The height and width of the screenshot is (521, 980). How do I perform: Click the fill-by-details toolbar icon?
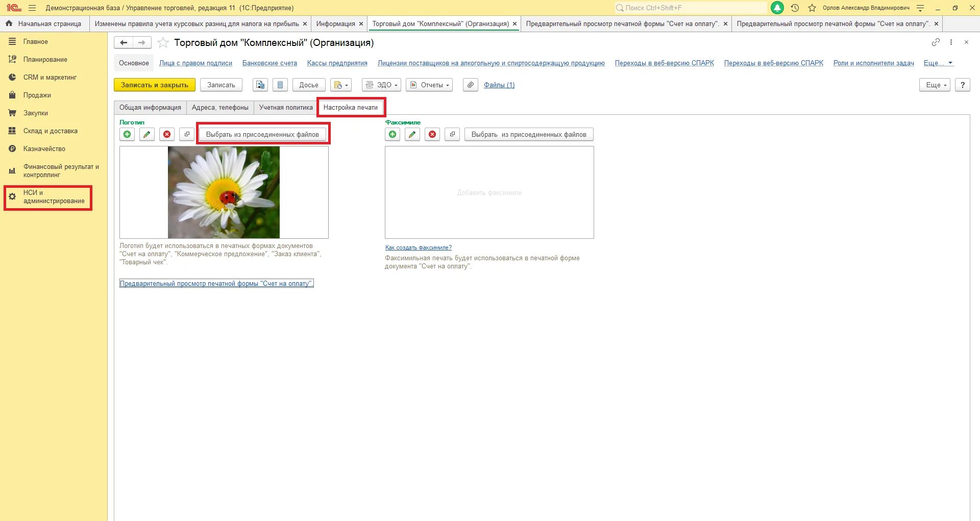click(x=260, y=85)
